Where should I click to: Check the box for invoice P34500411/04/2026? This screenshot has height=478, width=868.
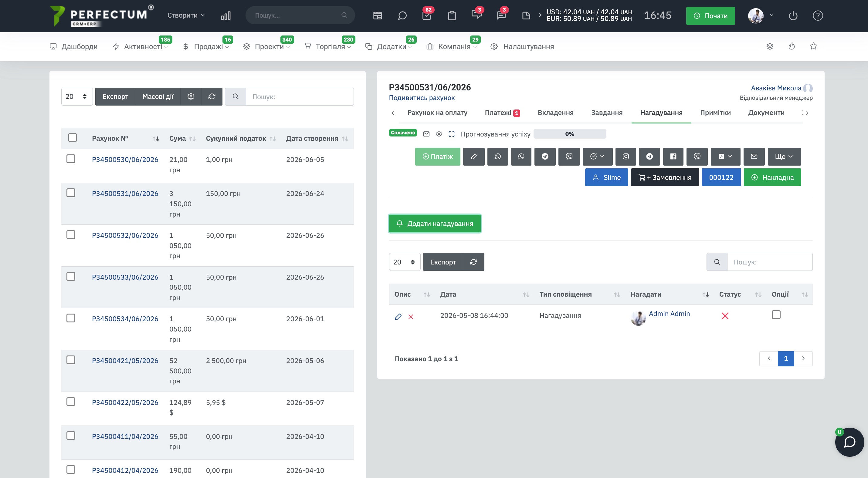click(71, 436)
